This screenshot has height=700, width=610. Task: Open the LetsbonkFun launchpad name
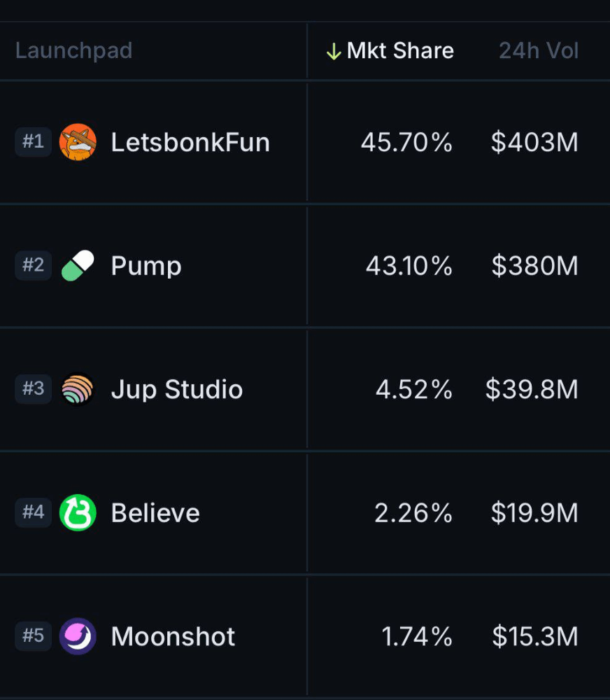pyautogui.click(x=190, y=142)
